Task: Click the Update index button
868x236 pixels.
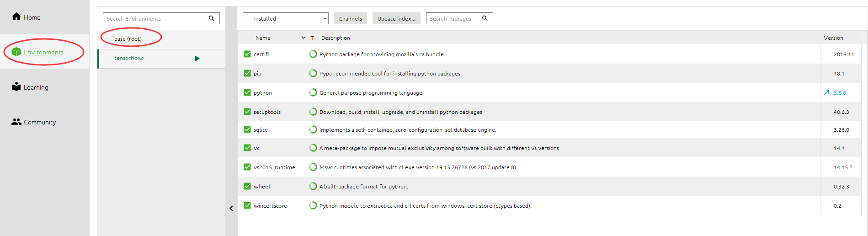Action: tap(396, 18)
